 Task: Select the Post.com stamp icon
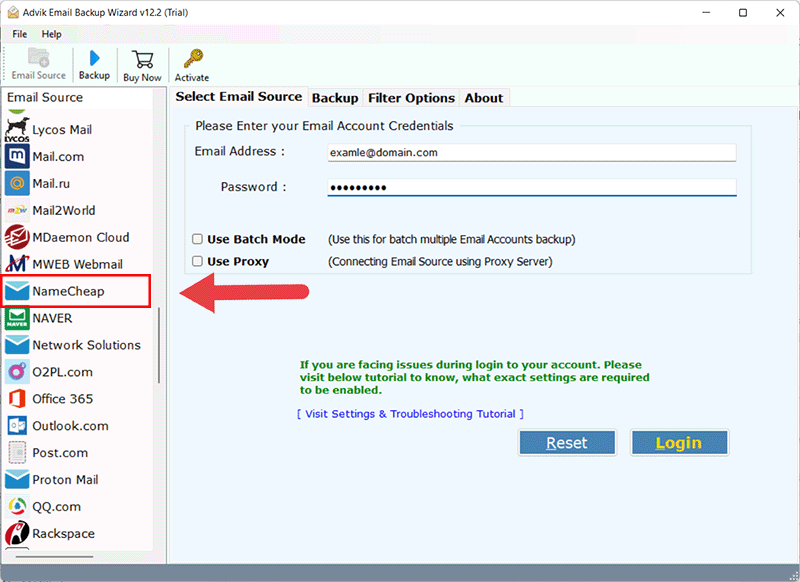click(x=17, y=452)
